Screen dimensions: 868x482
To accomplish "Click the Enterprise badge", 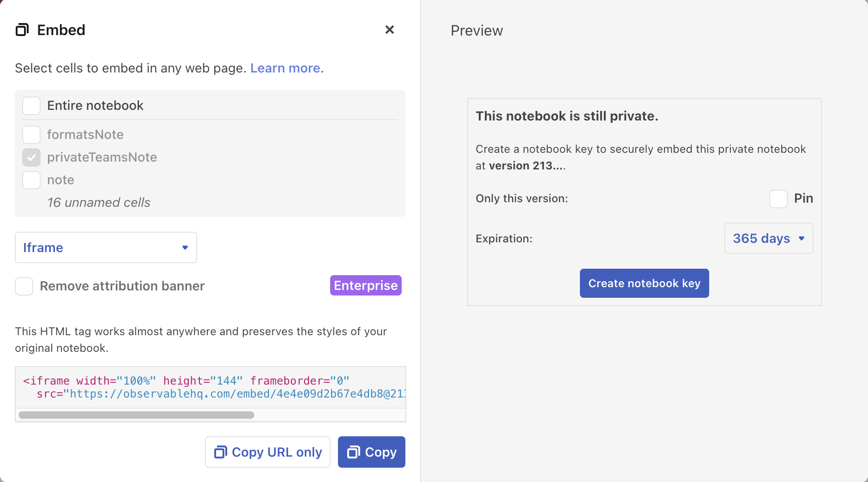I will [365, 285].
